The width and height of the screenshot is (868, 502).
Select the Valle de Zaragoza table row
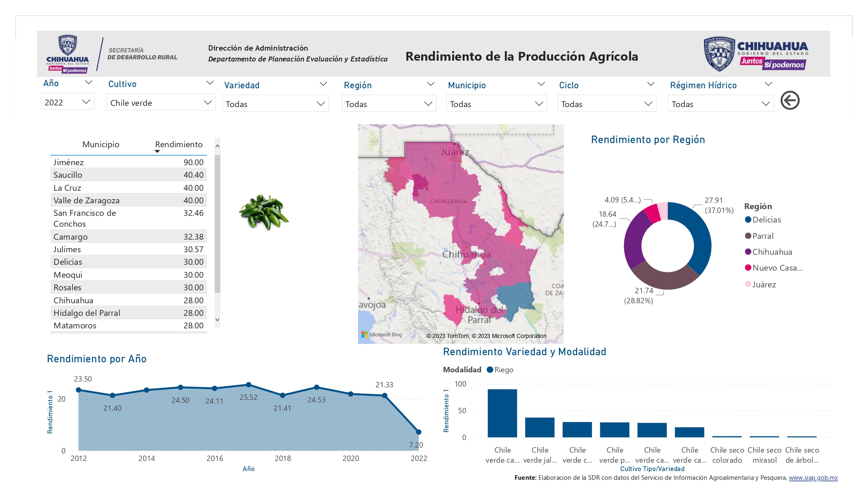128,200
